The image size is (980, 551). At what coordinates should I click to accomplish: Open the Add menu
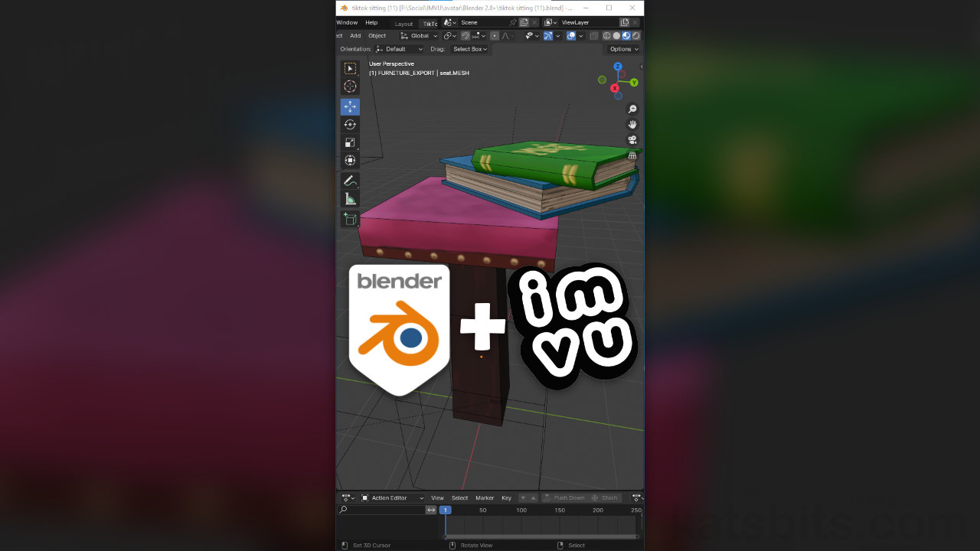[355, 36]
